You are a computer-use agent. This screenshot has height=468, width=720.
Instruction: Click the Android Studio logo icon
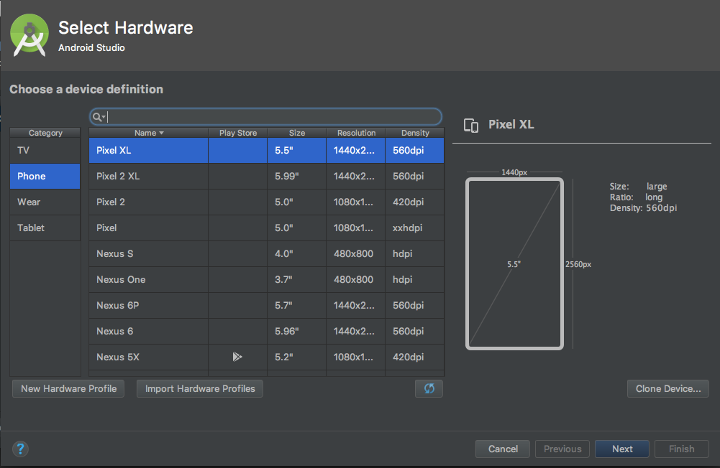pos(29,35)
